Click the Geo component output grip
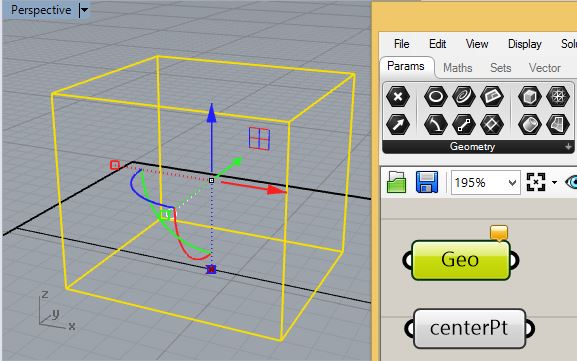 (x=515, y=260)
